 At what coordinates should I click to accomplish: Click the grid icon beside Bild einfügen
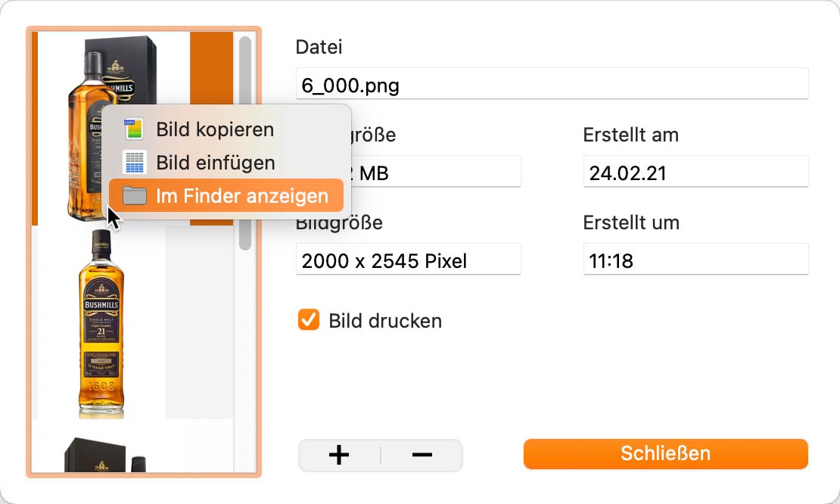point(134,162)
